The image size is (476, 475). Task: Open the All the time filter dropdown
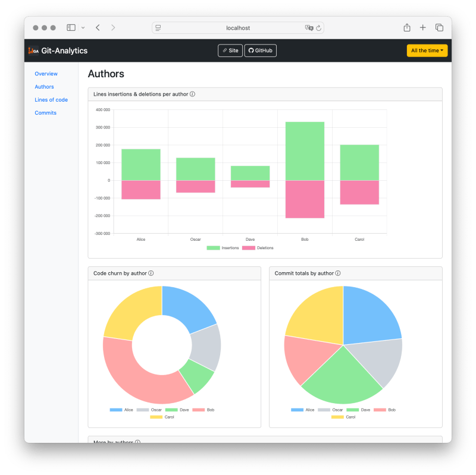point(427,51)
